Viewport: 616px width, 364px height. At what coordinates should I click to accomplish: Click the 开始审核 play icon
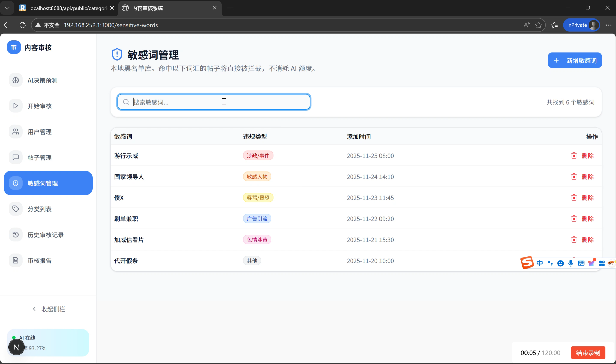click(x=16, y=106)
